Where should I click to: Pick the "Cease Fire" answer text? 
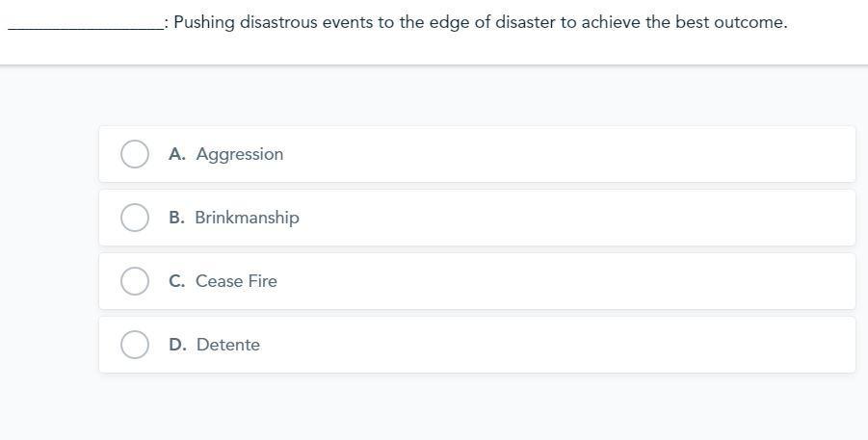coord(236,281)
